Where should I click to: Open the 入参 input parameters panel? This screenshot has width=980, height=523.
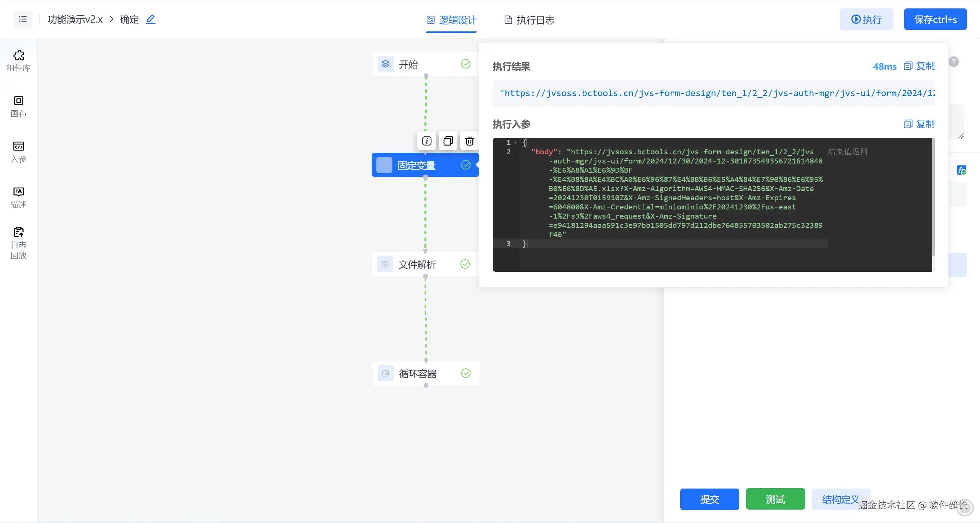(18, 152)
